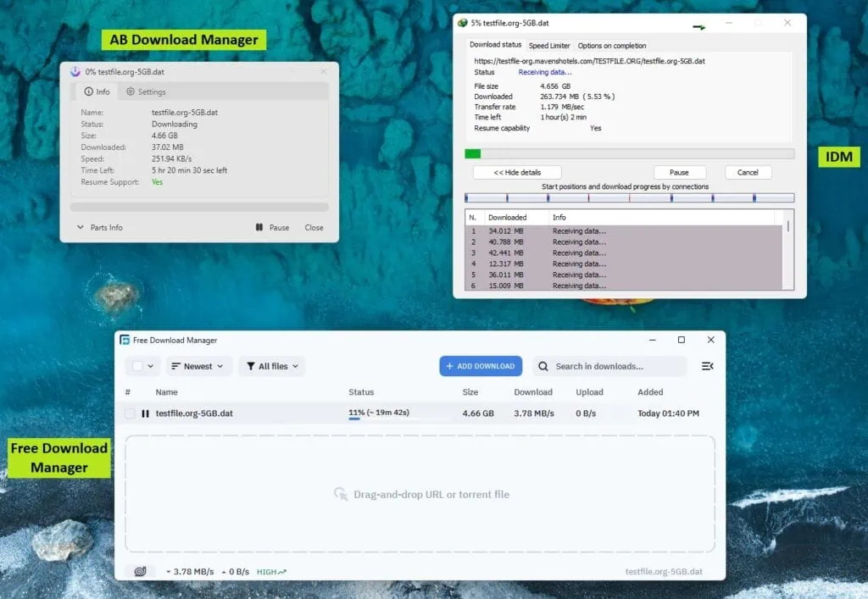Click the HIGH traffic mode indicator
The width and height of the screenshot is (868, 599).
[271, 572]
